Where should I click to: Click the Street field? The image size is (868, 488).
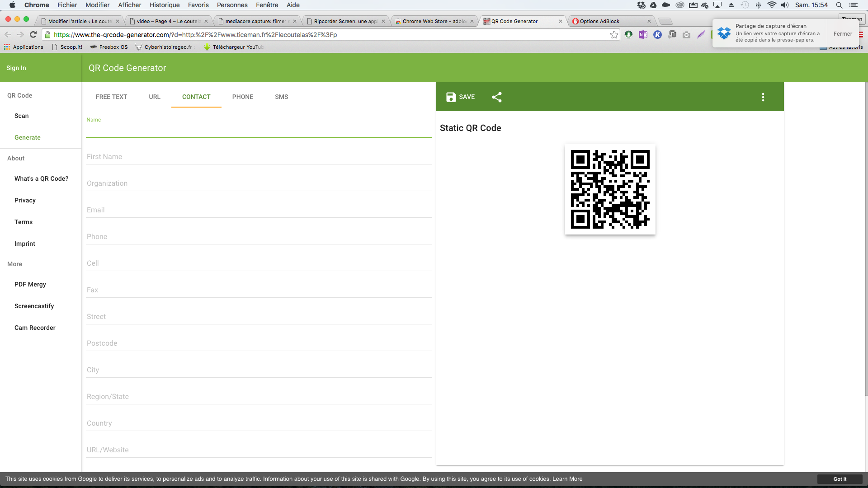tap(259, 317)
